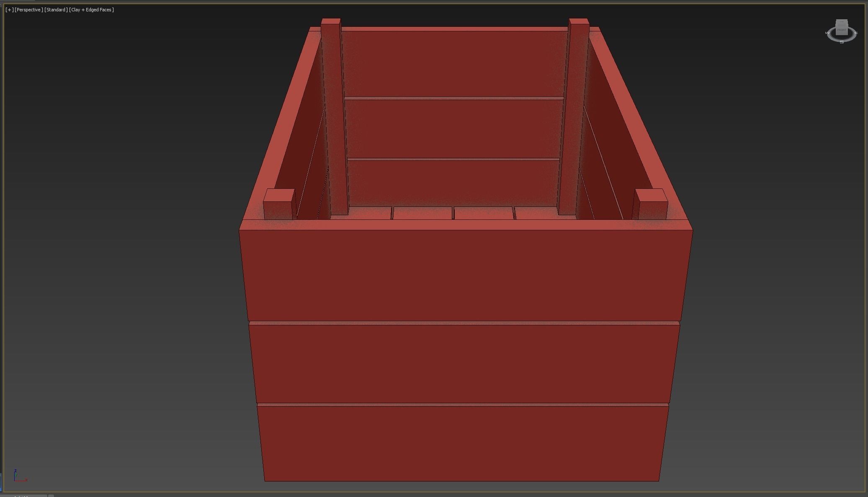This screenshot has height=497, width=868.
Task: Click the W compass label on ViewCube ring
Action: click(x=827, y=33)
